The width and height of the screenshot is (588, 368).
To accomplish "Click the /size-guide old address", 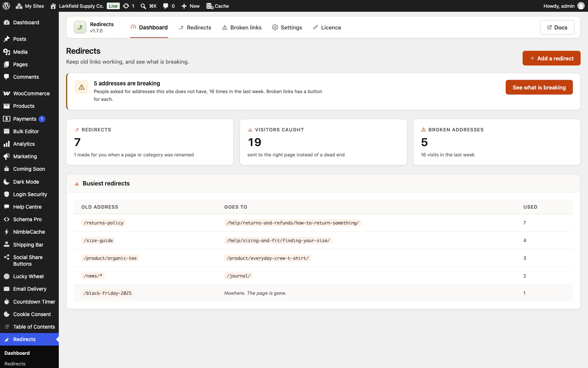I will (x=98, y=240).
